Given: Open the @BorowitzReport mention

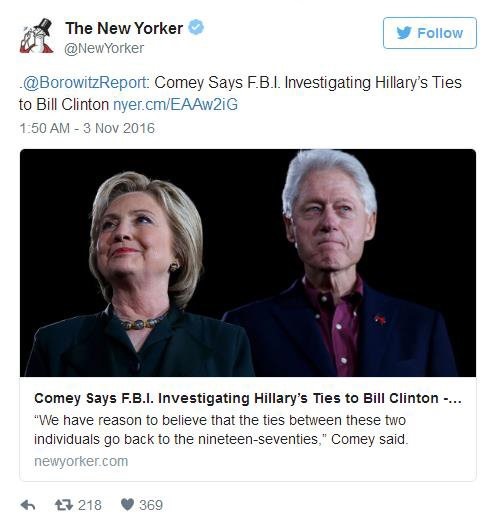Looking at the screenshot, I should tap(85, 82).
